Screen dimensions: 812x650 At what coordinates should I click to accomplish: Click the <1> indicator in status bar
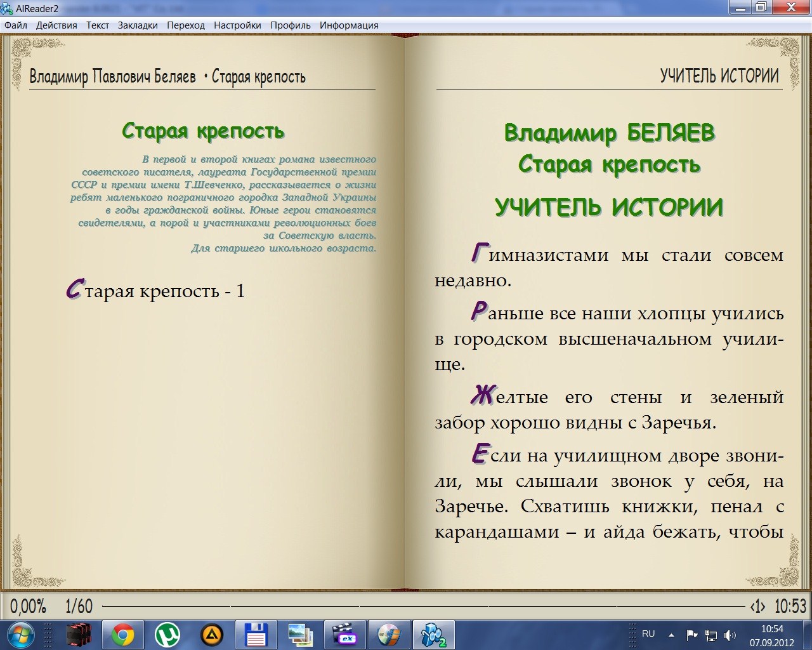pos(757,607)
